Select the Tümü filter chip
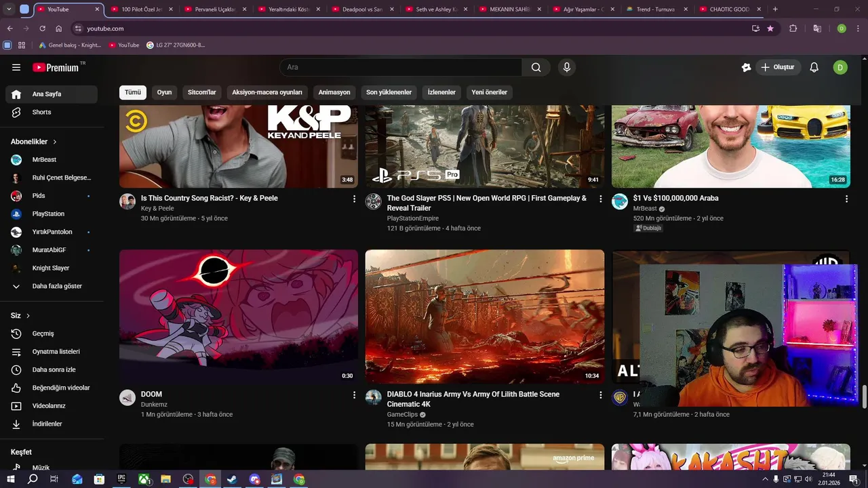Image resolution: width=868 pixels, height=488 pixels. tap(133, 92)
